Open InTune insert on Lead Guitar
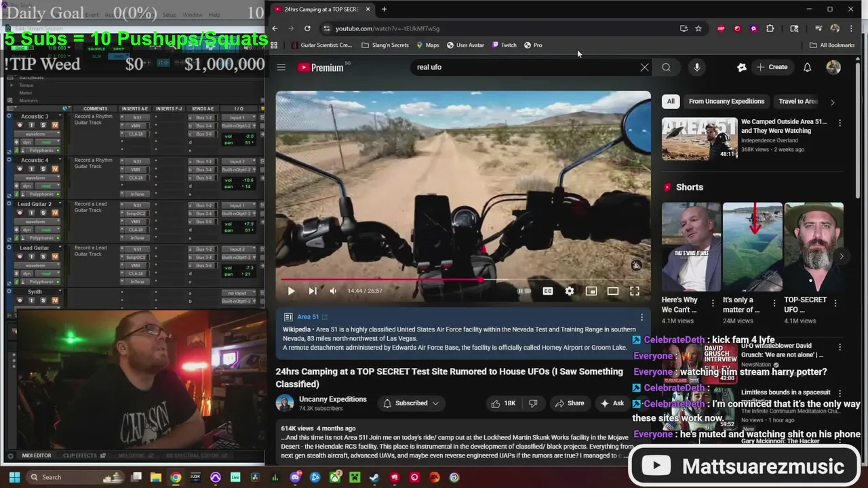This screenshot has width=868, height=488. coord(136,281)
